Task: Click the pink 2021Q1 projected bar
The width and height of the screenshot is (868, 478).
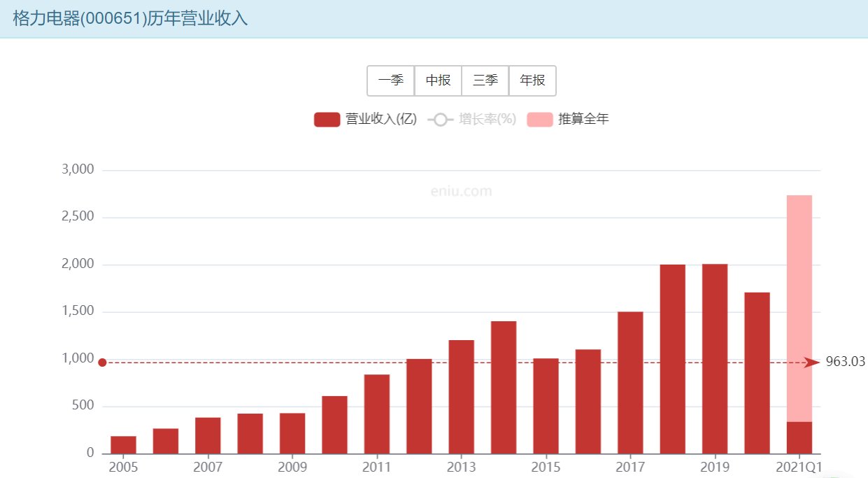Action: tap(799, 308)
